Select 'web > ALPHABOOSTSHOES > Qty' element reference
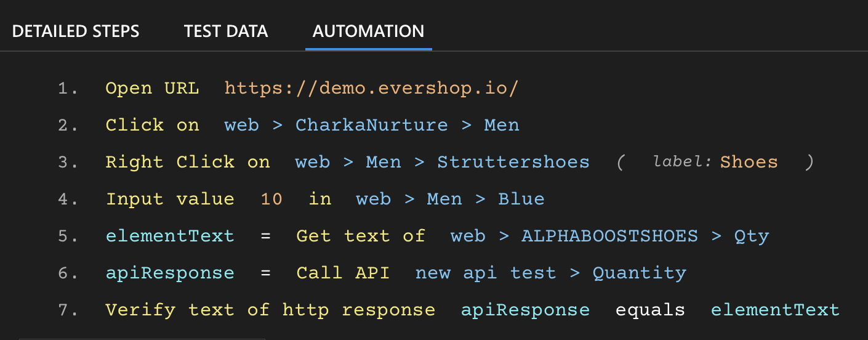Image resolution: width=868 pixels, height=340 pixels. pyautogui.click(x=609, y=236)
